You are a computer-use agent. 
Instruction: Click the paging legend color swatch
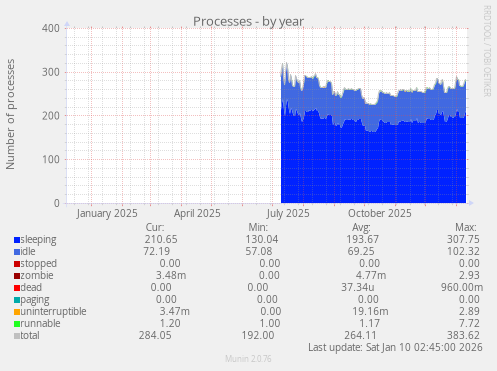coord(17,300)
